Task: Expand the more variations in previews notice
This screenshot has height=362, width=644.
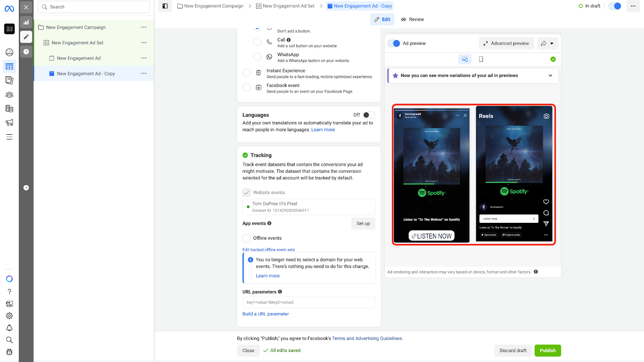Action: [x=550, y=76]
